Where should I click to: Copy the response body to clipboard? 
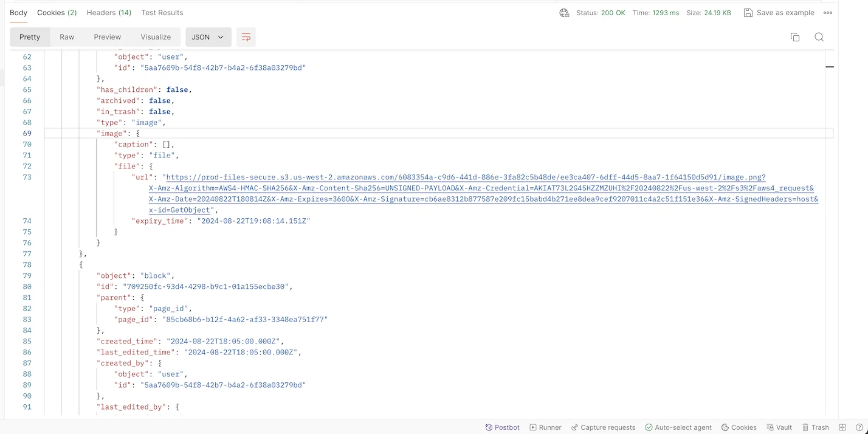pyautogui.click(x=794, y=37)
